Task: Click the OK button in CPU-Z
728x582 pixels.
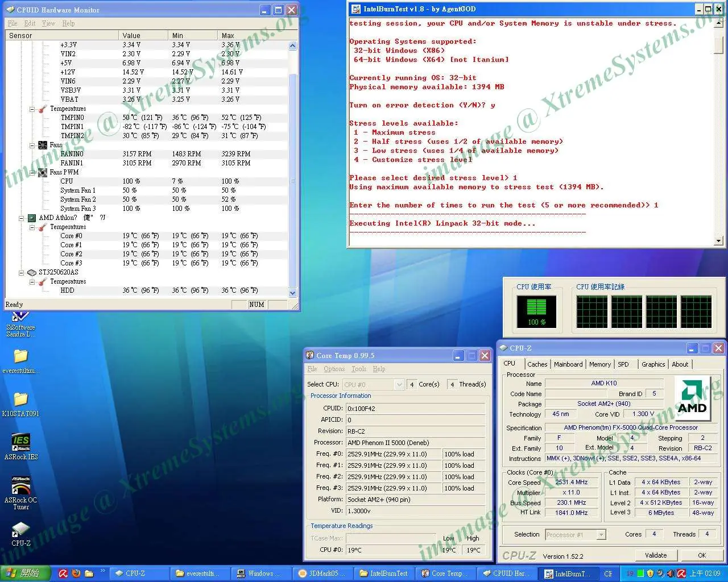Action: click(x=701, y=555)
